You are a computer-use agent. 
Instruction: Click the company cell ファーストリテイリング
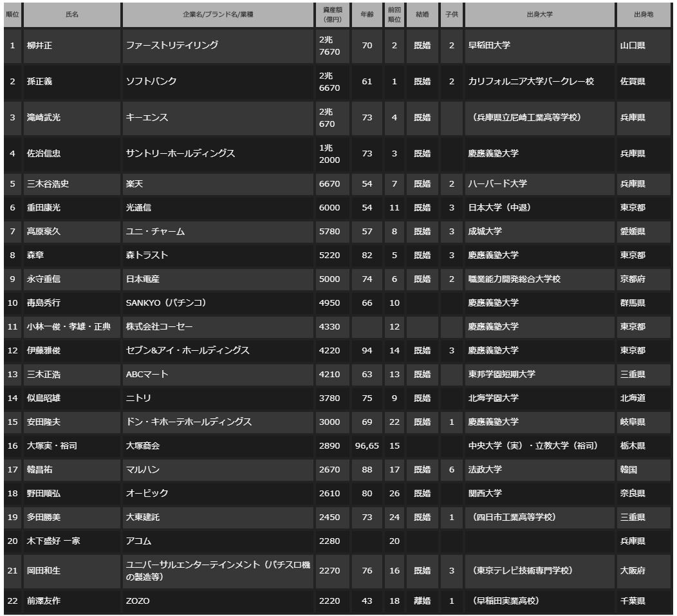coord(218,45)
